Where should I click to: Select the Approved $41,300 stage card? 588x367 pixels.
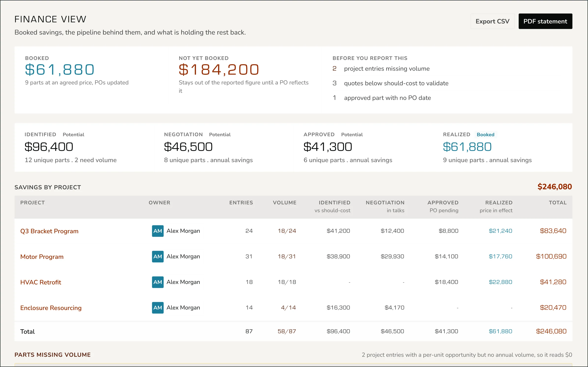[x=363, y=147]
